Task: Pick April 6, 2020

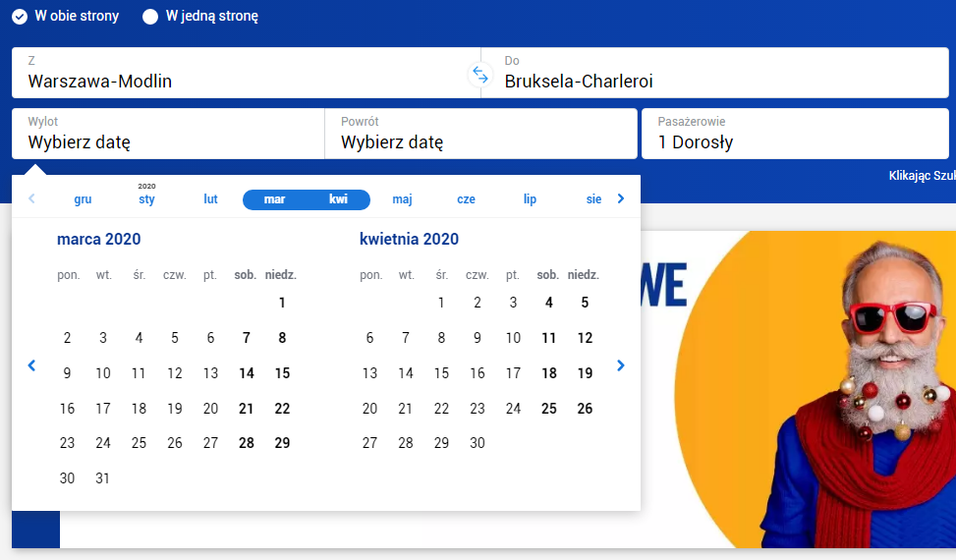Action: click(369, 338)
